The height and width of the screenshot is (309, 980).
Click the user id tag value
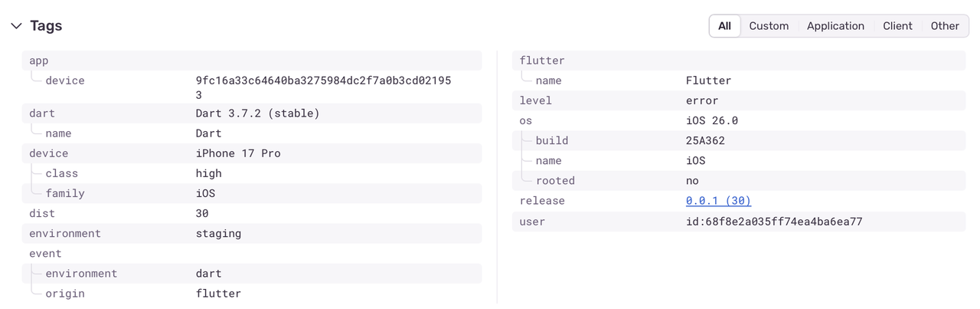pos(774,222)
